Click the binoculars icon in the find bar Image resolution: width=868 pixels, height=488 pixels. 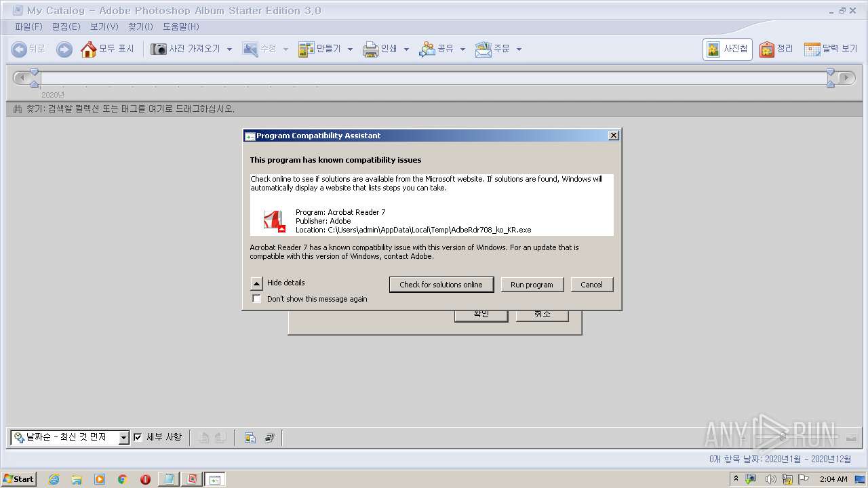point(18,109)
